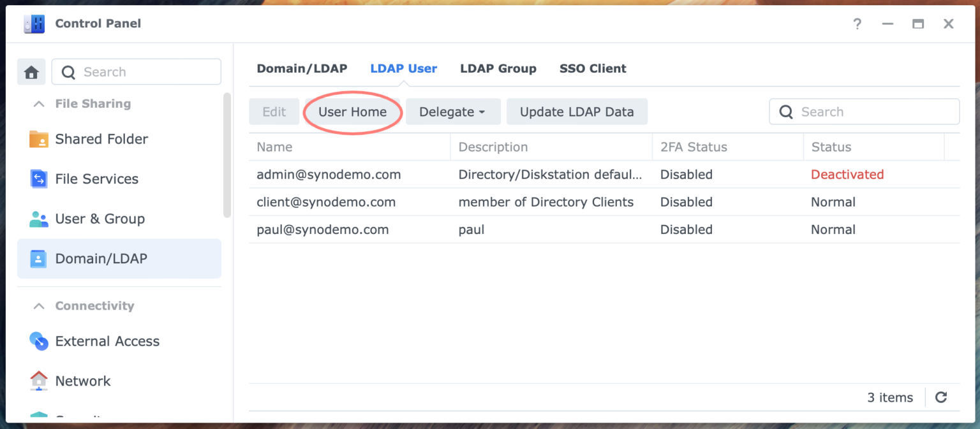
Task: Open User & Group via its sidebar icon
Action: (40, 219)
